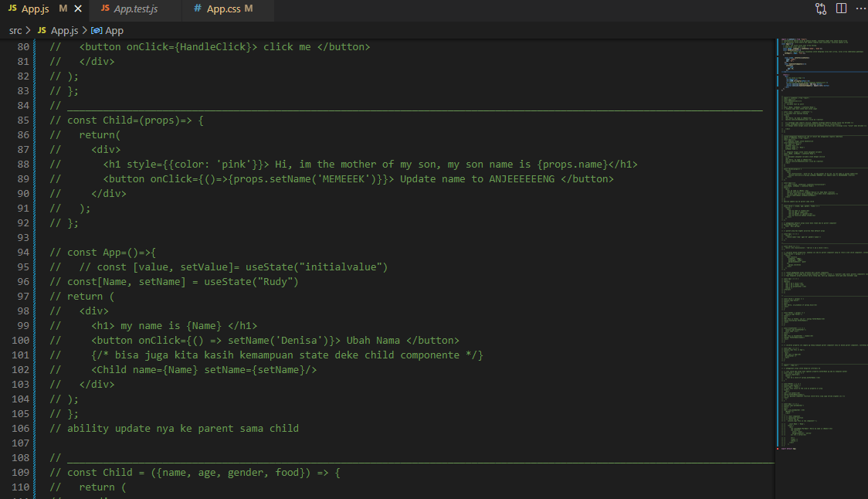This screenshot has height=499, width=868.
Task: Click 'const App=()=>{' on line 94
Action: (111, 252)
